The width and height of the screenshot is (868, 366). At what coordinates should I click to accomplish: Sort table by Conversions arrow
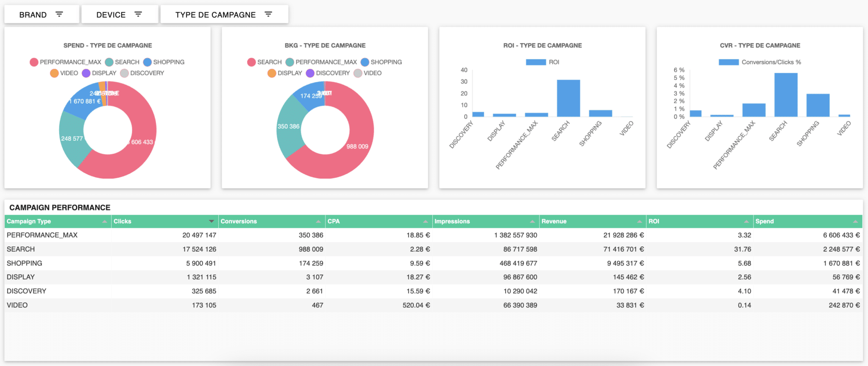tap(318, 221)
